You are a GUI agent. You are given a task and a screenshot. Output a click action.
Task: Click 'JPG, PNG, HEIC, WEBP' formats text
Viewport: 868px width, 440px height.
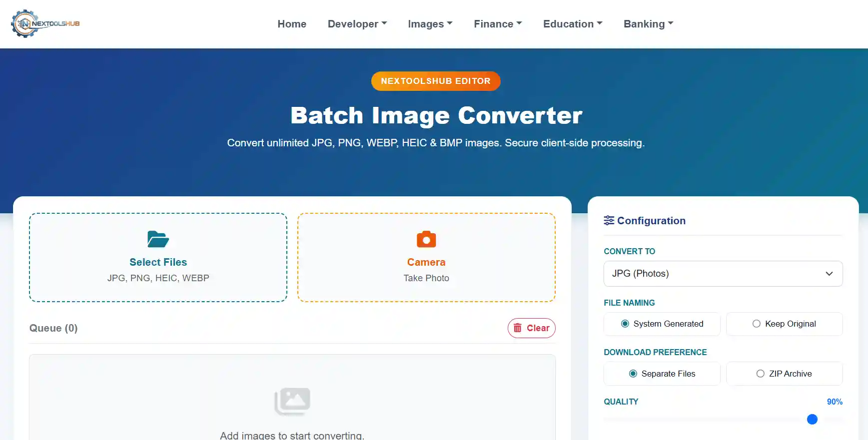point(158,278)
